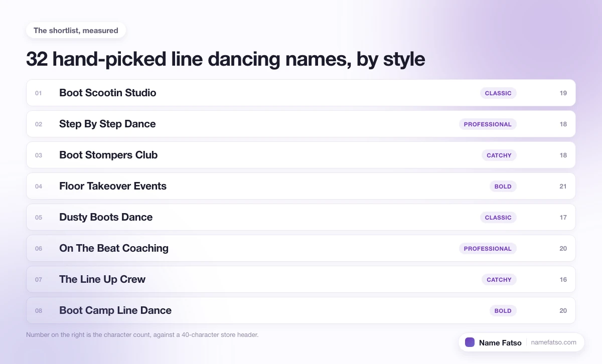602x364 pixels.
Task: Click row number 03
Action: click(x=39, y=155)
